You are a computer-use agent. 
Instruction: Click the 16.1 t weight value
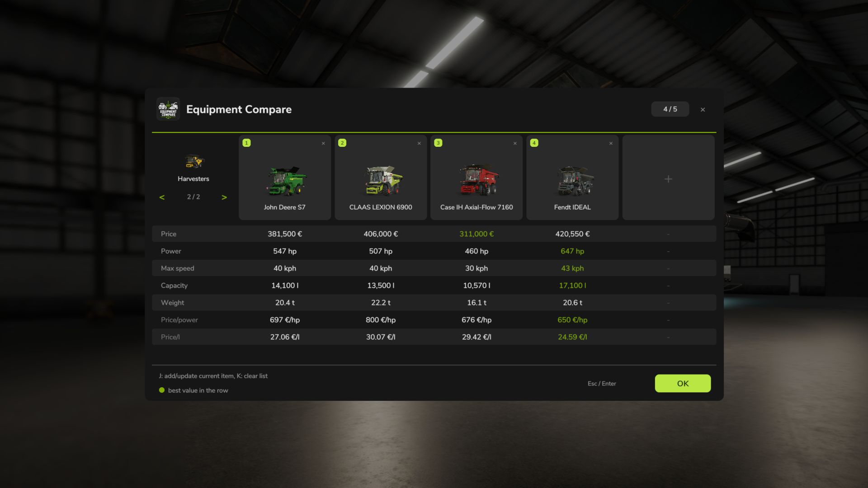click(476, 302)
